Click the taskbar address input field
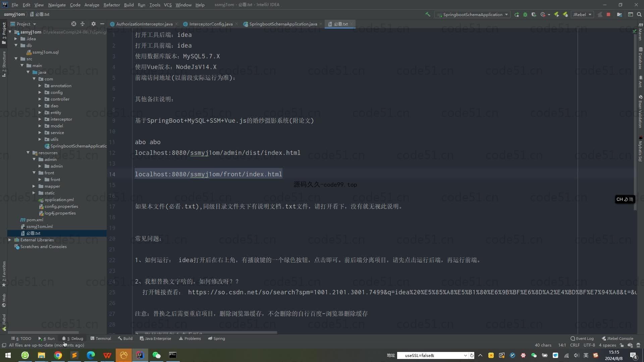Screen dimensions: 644x362 click(430, 355)
